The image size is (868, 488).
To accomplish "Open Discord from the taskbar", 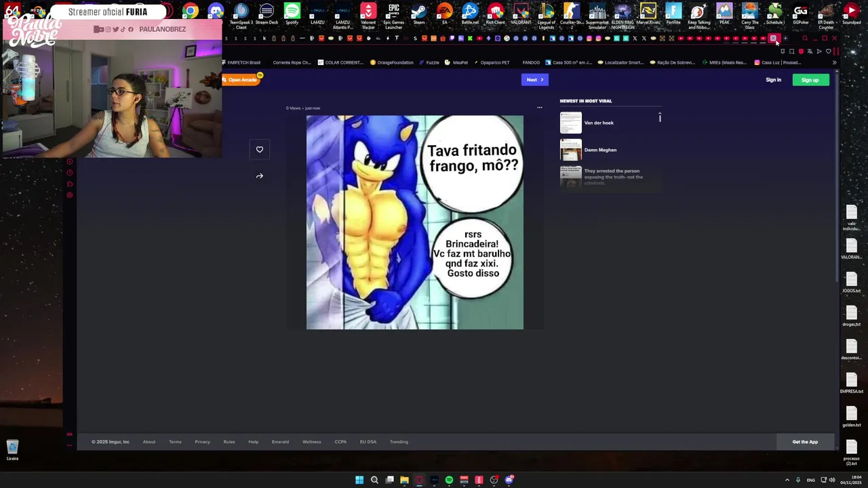I will [x=509, y=480].
